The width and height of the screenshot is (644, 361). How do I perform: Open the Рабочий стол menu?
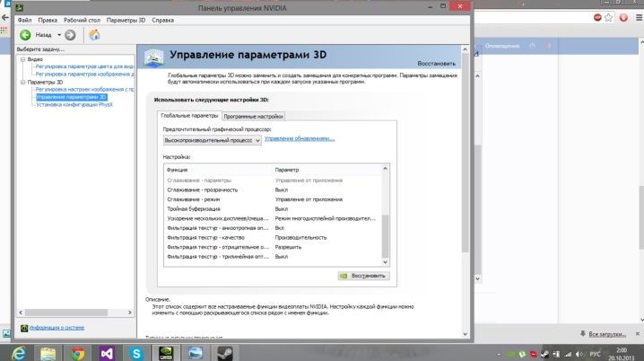click(82, 20)
